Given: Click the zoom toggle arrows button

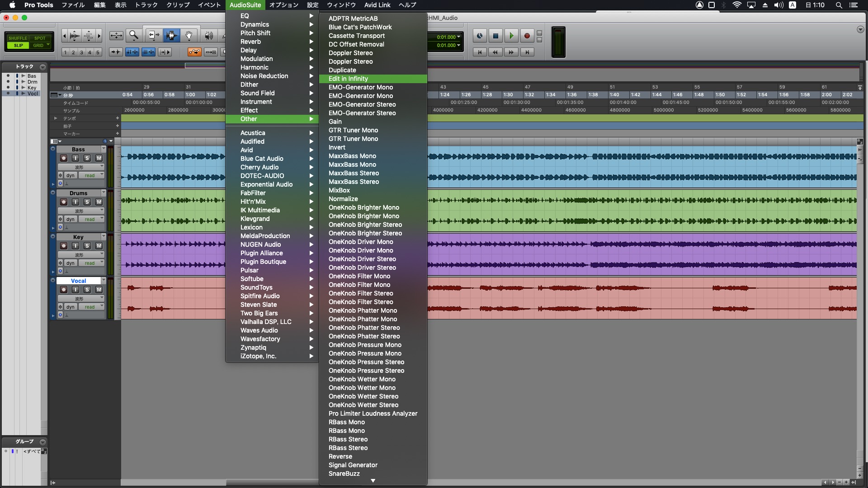Looking at the screenshot, I should 116,36.
